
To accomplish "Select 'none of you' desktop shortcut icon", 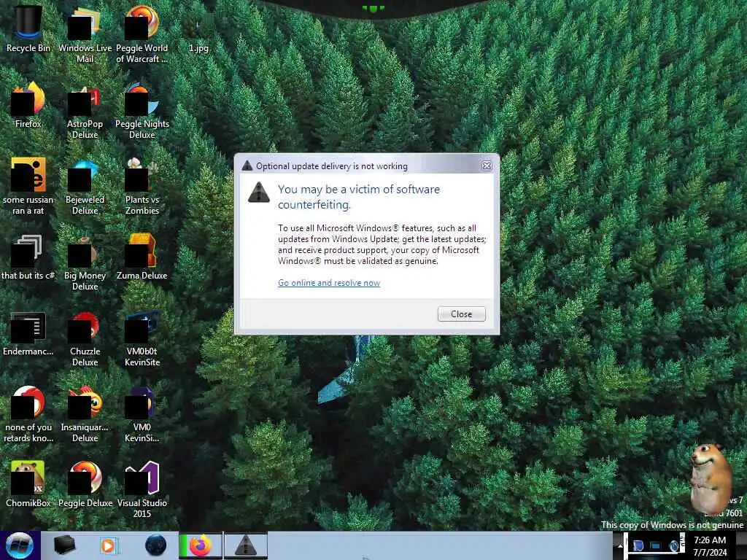I will pos(28,414).
